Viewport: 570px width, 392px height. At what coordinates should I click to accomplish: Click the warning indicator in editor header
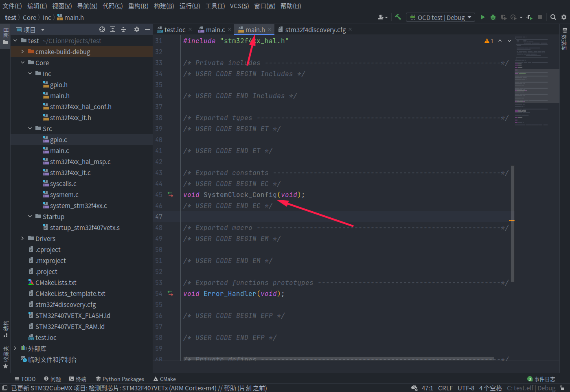coord(489,41)
